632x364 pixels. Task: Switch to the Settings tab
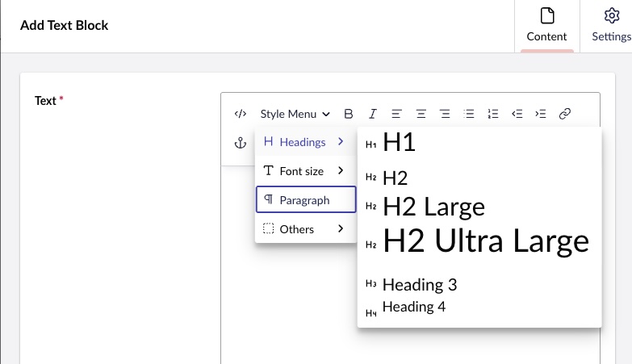pyautogui.click(x=611, y=26)
